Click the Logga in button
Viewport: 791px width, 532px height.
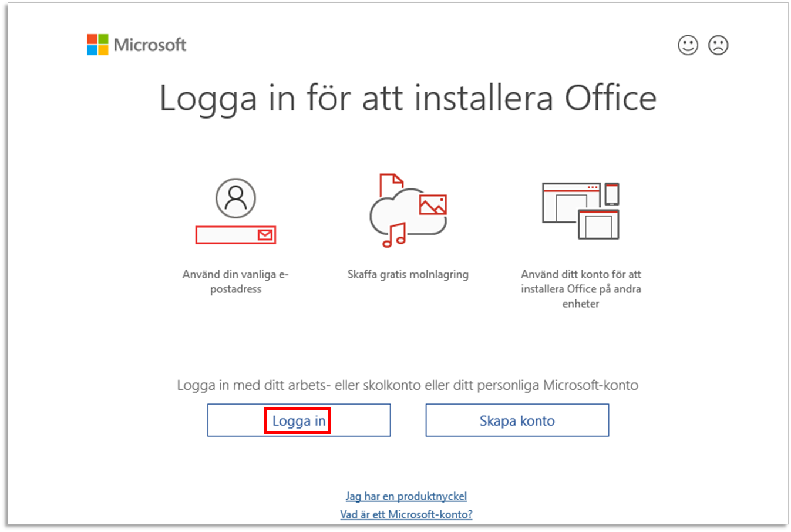(x=299, y=420)
